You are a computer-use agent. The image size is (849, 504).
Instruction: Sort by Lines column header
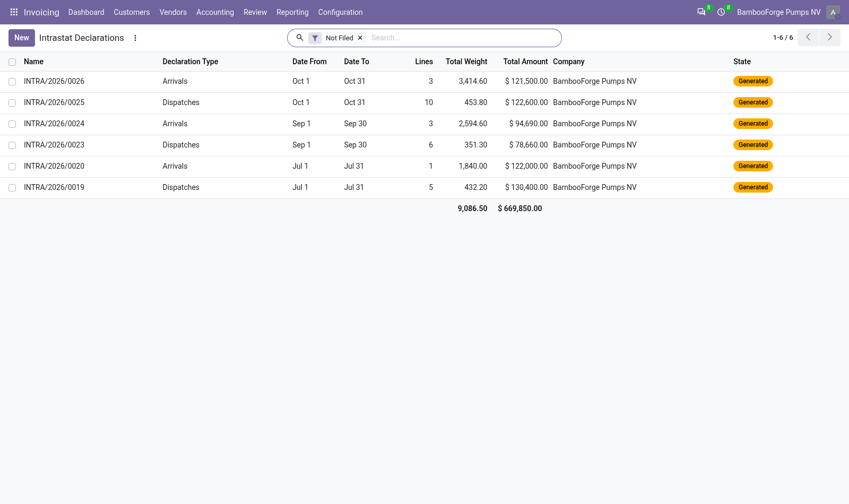click(424, 62)
